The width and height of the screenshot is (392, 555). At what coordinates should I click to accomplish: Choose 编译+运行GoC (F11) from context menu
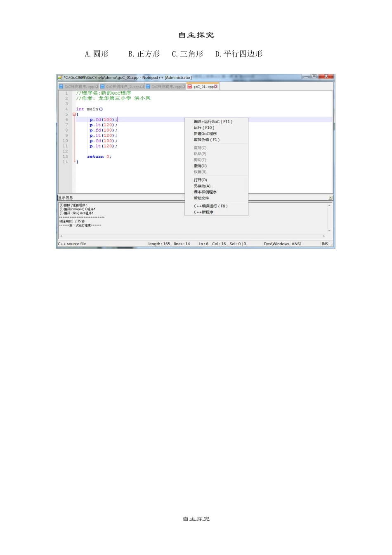point(213,122)
